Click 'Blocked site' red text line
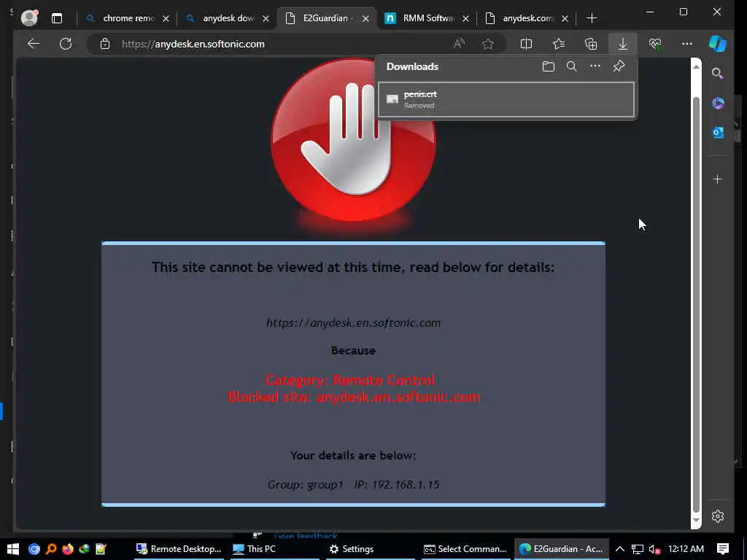 point(354,397)
